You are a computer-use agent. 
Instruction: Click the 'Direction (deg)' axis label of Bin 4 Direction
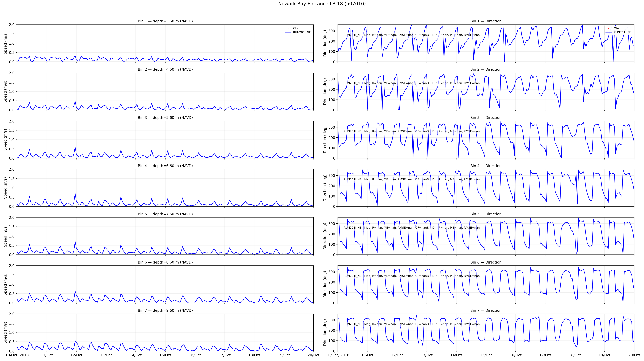point(325,188)
